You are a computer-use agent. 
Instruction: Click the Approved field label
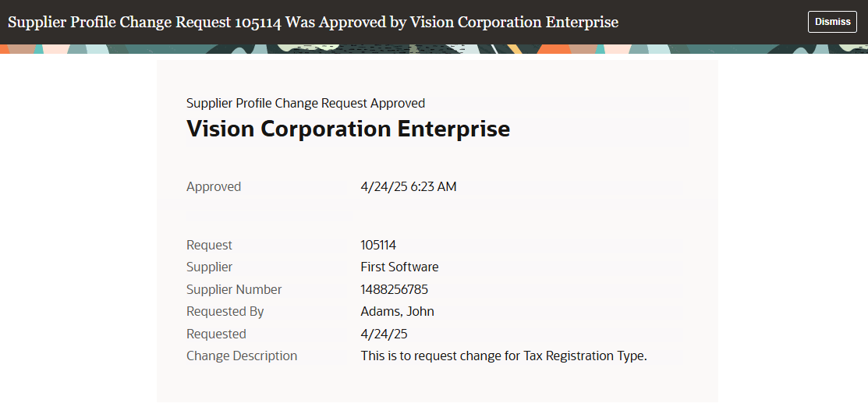pos(214,186)
